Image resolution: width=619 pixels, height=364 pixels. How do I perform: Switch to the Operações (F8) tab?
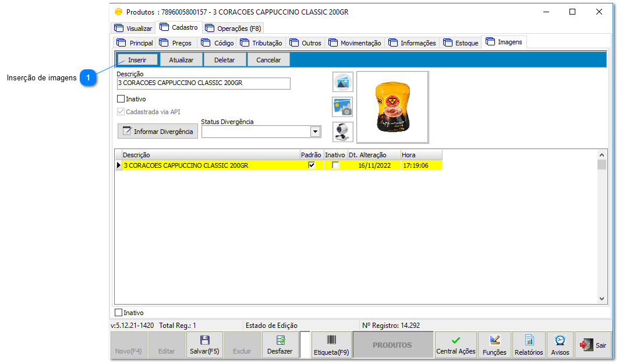click(x=233, y=27)
